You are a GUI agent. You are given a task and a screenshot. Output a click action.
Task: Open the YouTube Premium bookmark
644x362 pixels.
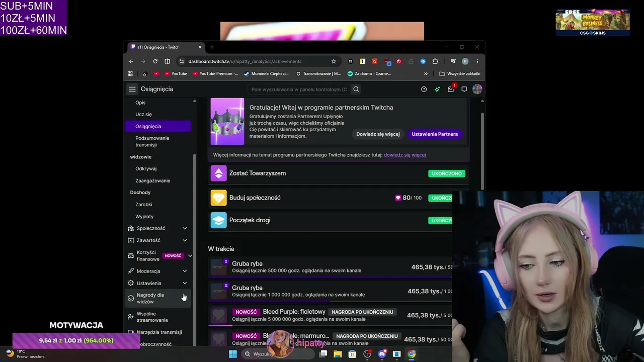pos(215,73)
